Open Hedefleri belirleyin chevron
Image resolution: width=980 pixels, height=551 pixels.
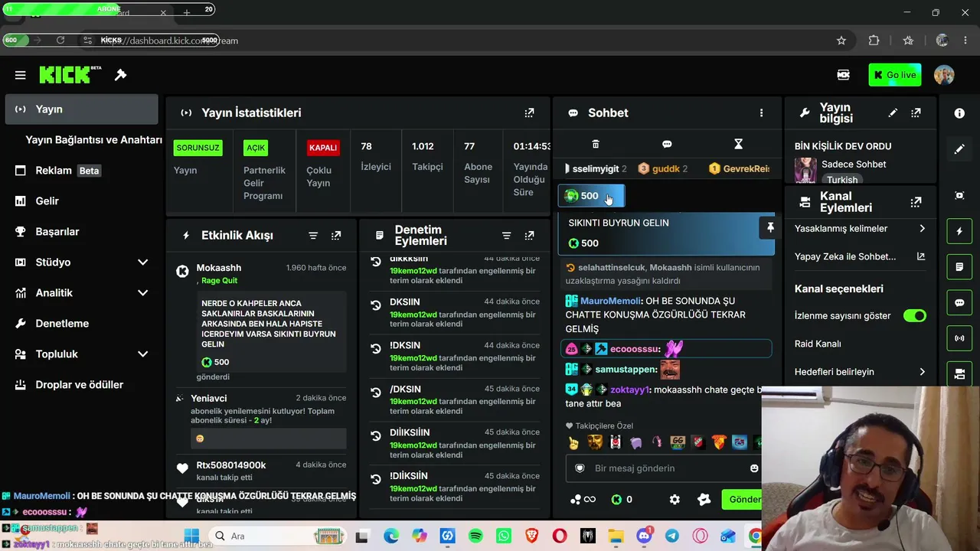(x=922, y=372)
